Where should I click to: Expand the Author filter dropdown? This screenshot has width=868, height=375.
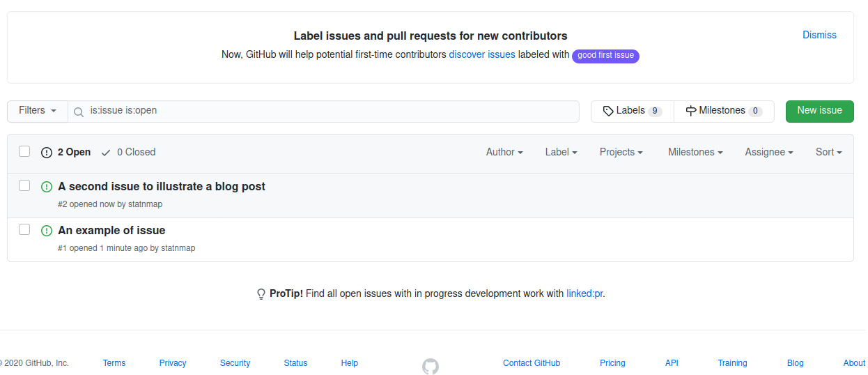(x=504, y=152)
